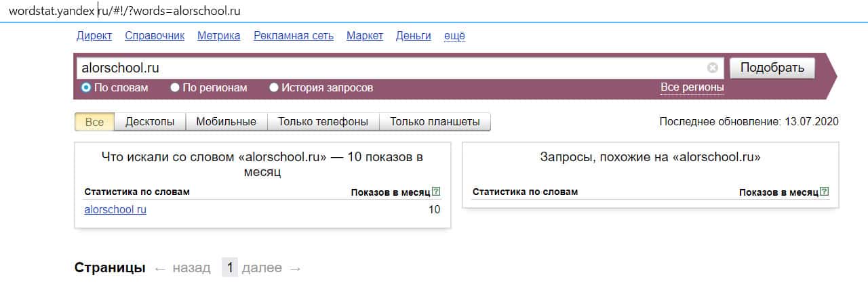Select the 'Все' devices tab
The height and width of the screenshot is (302, 868).
(x=94, y=122)
